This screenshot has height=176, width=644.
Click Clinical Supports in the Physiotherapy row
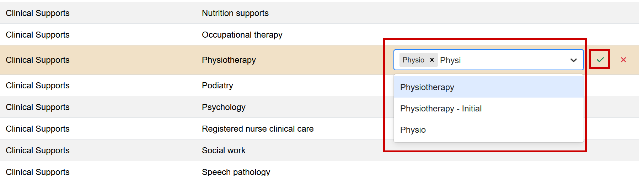[38, 60]
